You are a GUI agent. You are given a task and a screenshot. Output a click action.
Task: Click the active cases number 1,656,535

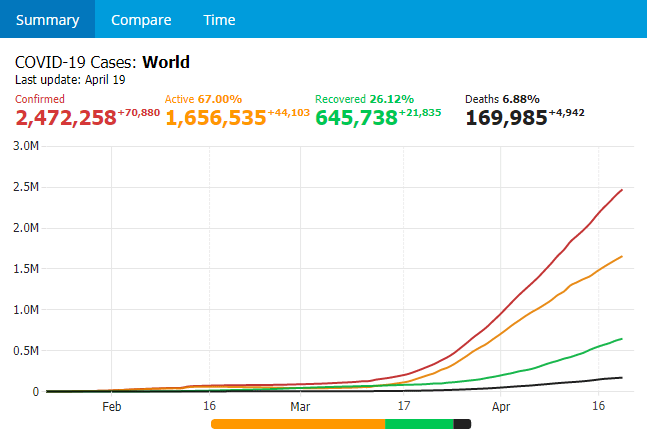click(x=215, y=118)
